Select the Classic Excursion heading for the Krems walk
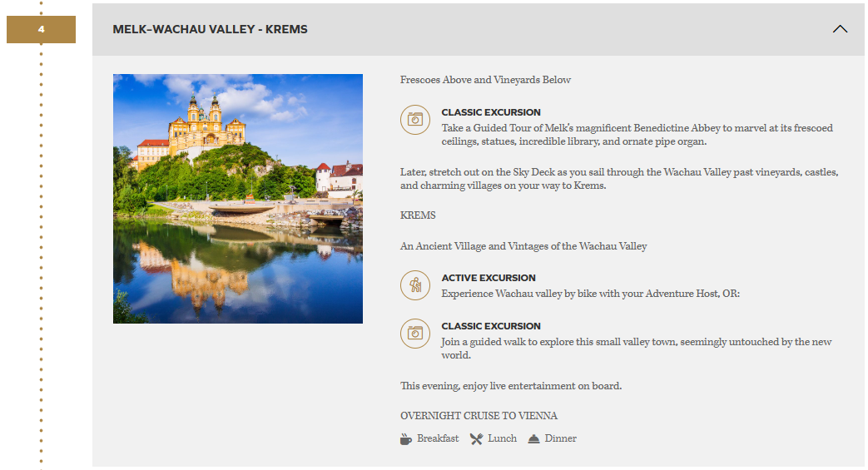 (491, 326)
